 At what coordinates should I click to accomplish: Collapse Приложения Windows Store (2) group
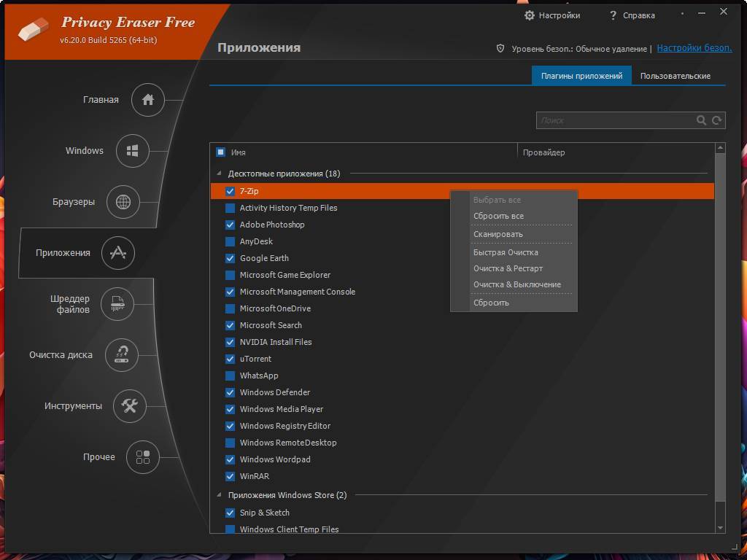(219, 495)
